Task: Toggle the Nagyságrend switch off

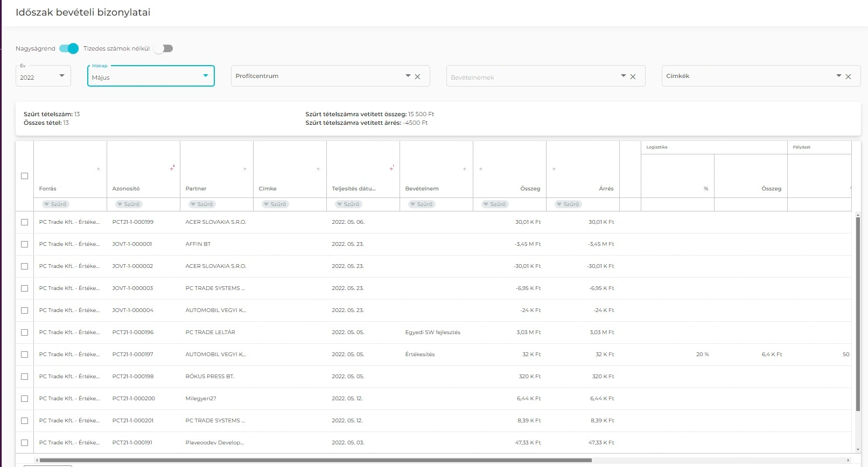Action: tap(69, 48)
